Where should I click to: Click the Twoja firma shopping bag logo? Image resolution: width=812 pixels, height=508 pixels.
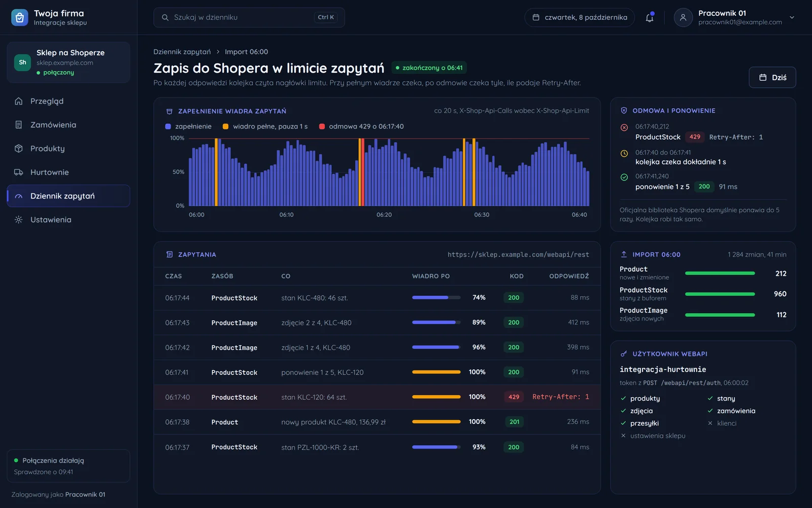tap(19, 17)
